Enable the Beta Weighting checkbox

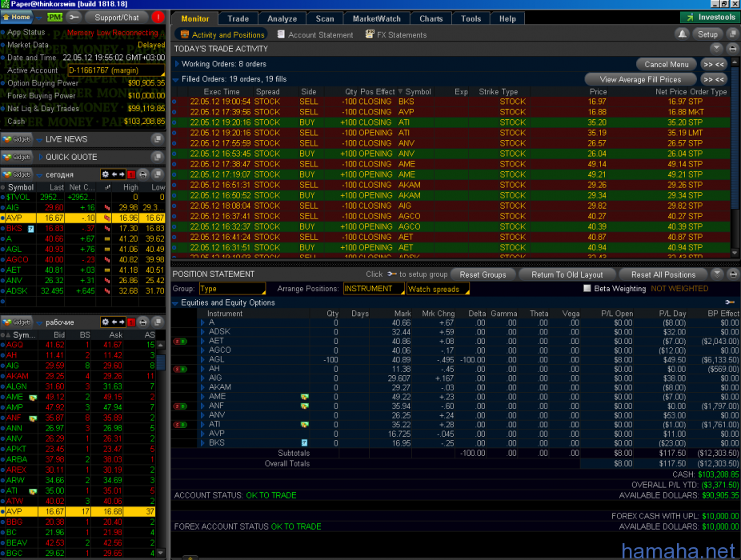(587, 288)
